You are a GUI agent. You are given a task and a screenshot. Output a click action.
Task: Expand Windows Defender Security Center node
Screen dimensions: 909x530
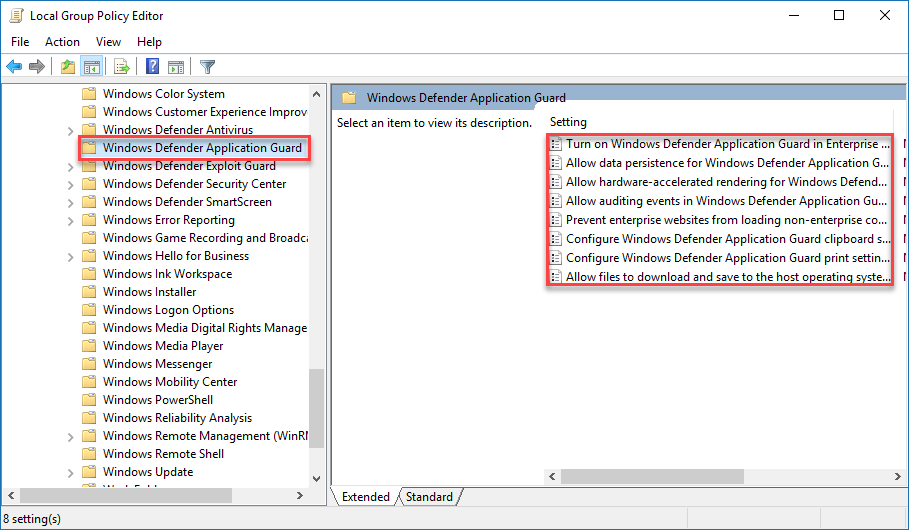(x=70, y=184)
